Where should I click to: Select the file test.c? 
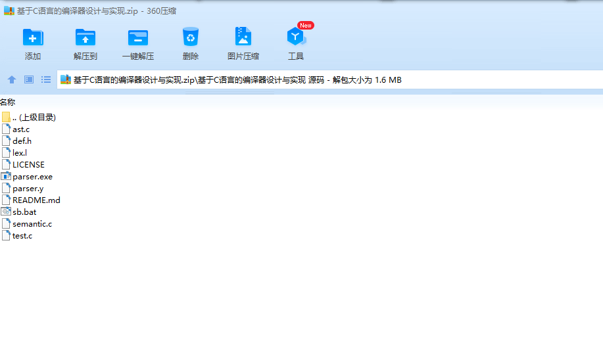click(x=17, y=236)
